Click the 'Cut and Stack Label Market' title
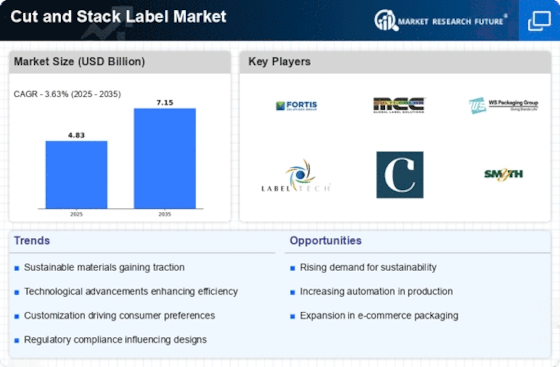The image size is (560, 367). click(x=118, y=16)
